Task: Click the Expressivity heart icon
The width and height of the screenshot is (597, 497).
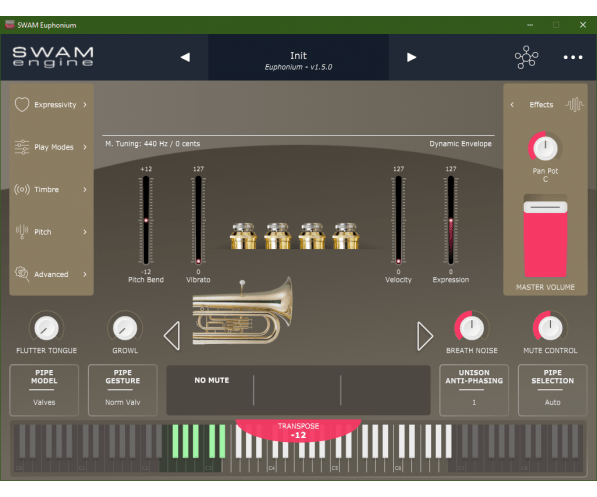Action: point(22,104)
